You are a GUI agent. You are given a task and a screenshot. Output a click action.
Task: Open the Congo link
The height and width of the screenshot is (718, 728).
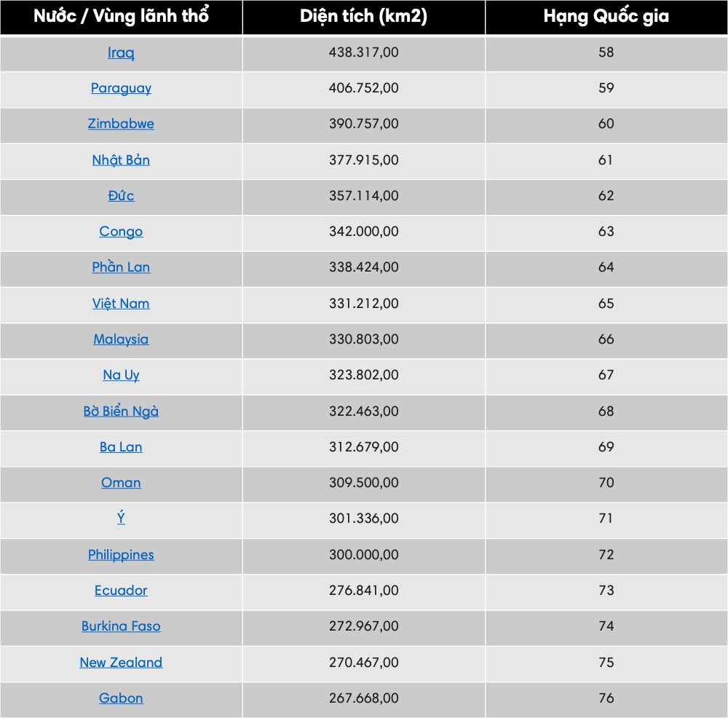click(x=121, y=232)
